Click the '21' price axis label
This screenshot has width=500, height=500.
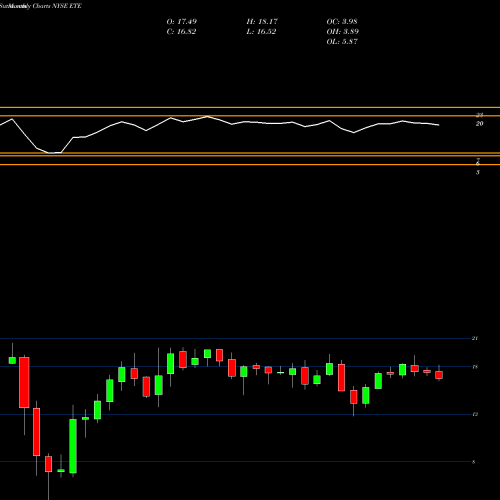pos(474,338)
